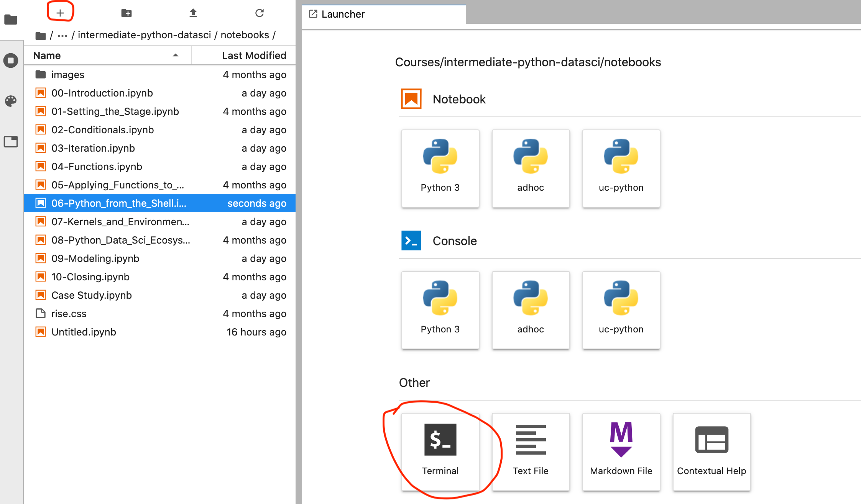Screen dimensions: 861x504
Task: Select the Launcher tab
Action: click(x=383, y=14)
